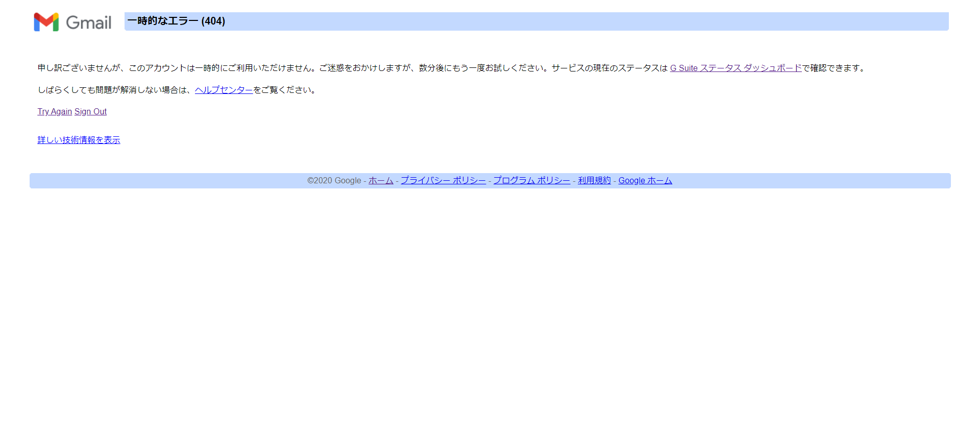
Task: Open the Google ホーム footer link
Action: pos(645,180)
